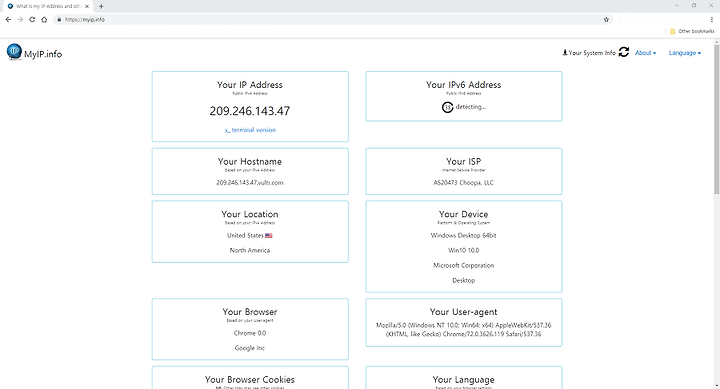Click the 'Chrome 0.0' browser text

tap(250, 333)
